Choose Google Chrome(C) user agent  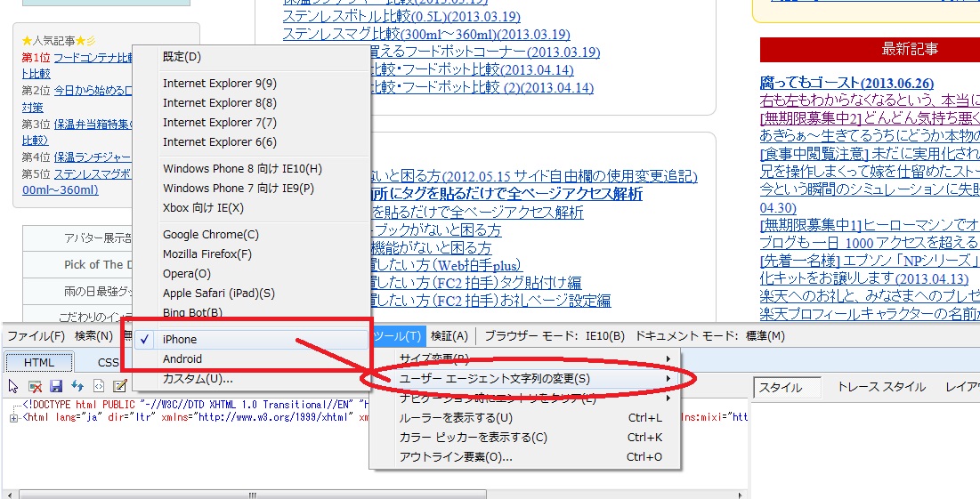211,234
